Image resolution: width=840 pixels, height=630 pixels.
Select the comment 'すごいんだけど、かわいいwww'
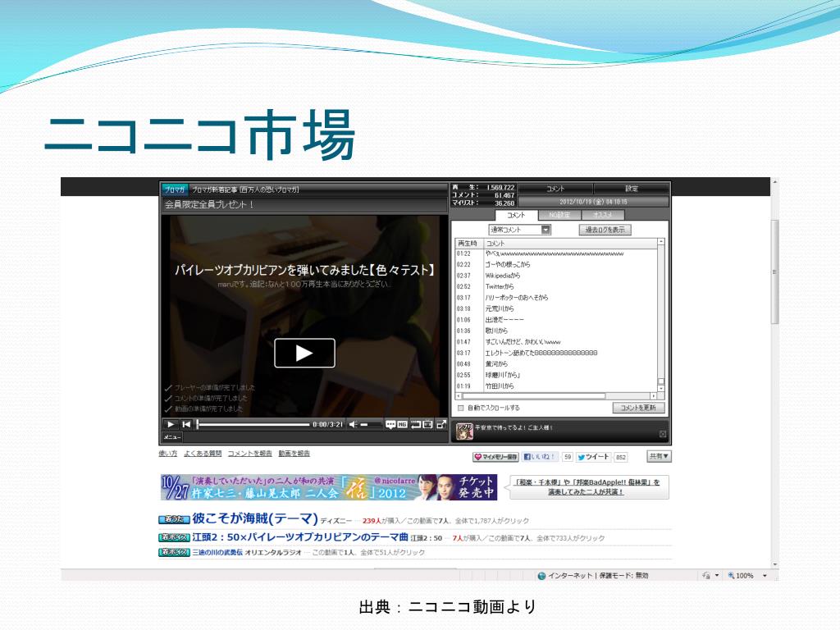click(x=523, y=342)
